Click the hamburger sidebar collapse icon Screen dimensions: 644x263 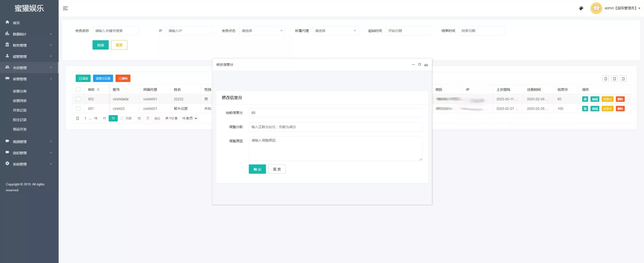(65, 8)
